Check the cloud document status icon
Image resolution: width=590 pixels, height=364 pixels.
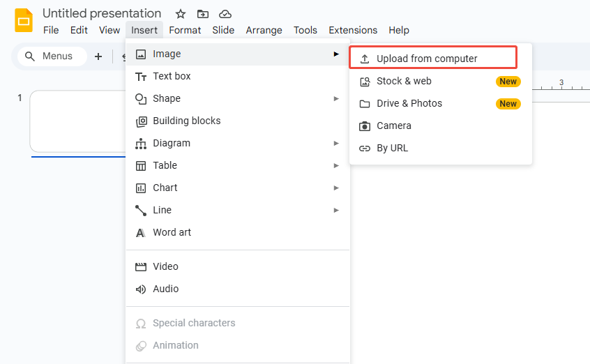225,14
